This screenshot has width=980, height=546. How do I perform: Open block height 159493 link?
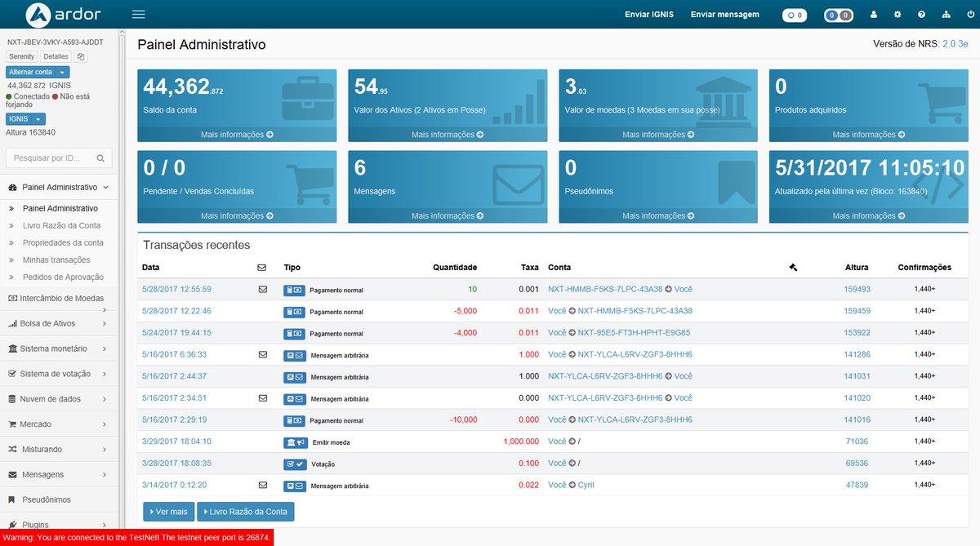coord(857,289)
